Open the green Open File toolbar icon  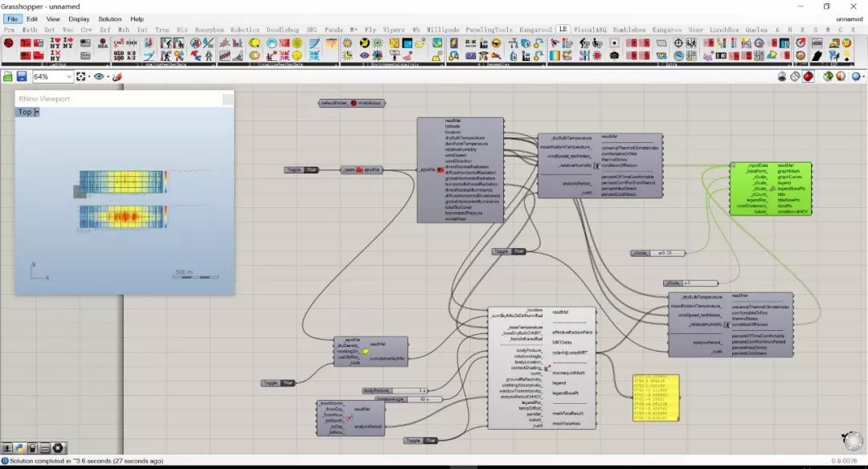point(8,76)
